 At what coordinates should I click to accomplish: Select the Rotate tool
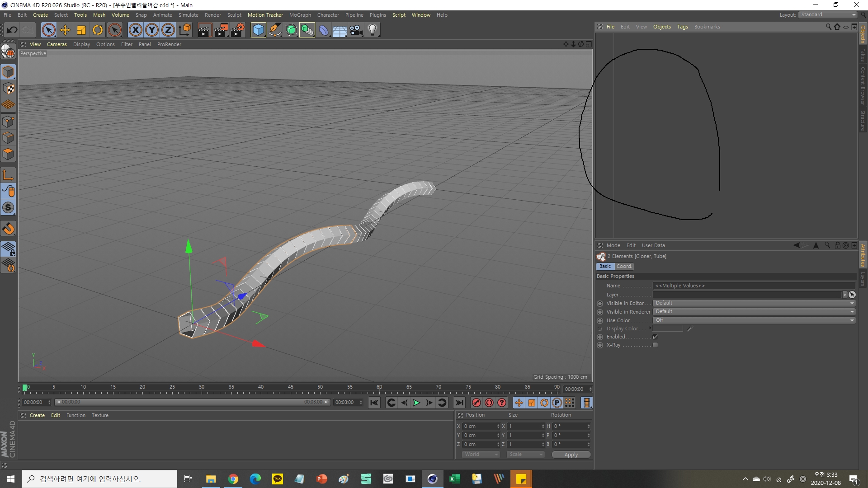coord(98,30)
